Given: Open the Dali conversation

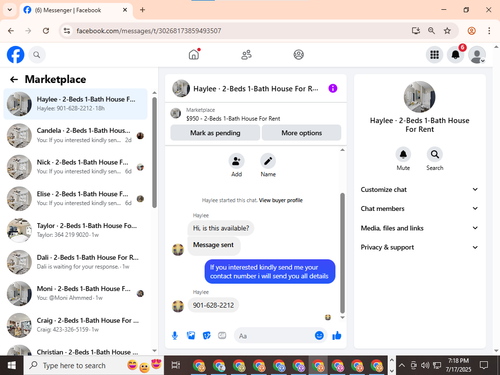Looking at the screenshot, I should pyautogui.click(x=75, y=262).
